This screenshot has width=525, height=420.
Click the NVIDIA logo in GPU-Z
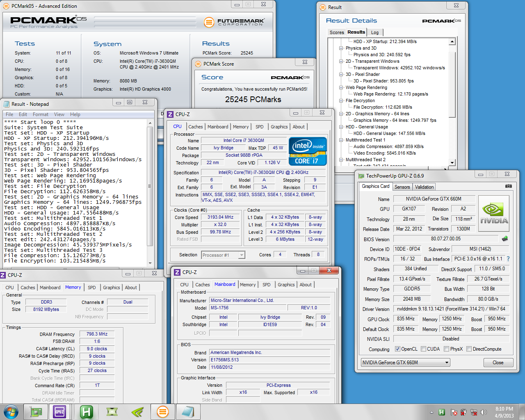point(494,213)
